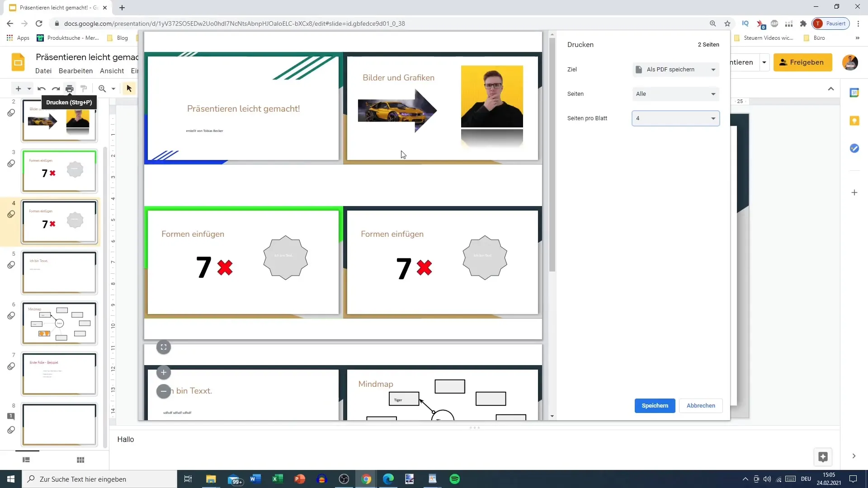Open the Büro bookmarks folder

[x=815, y=38]
